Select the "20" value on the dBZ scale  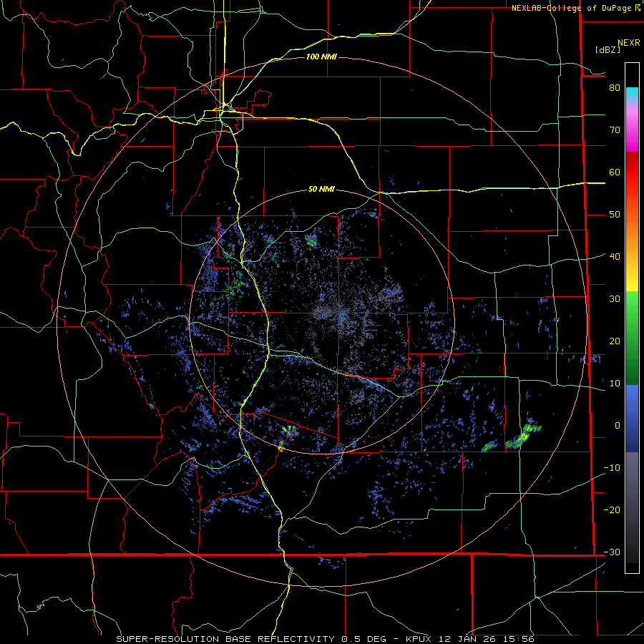(x=615, y=341)
